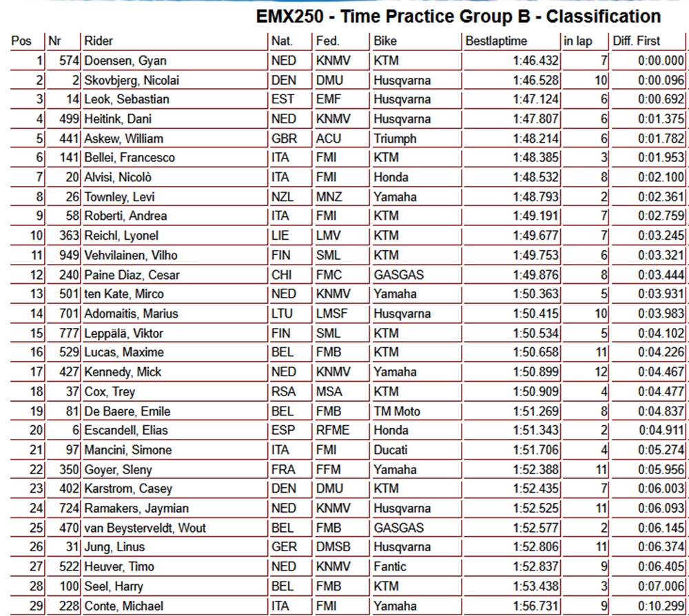This screenshot has width=689, height=616.
Task: Select the Rider column header
Action: click(99, 41)
